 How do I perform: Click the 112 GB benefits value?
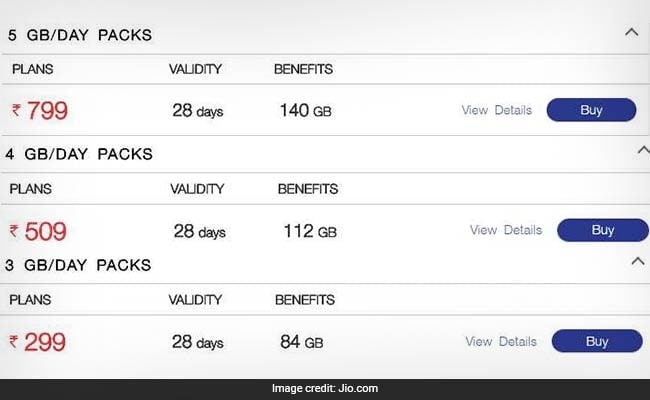tap(310, 232)
